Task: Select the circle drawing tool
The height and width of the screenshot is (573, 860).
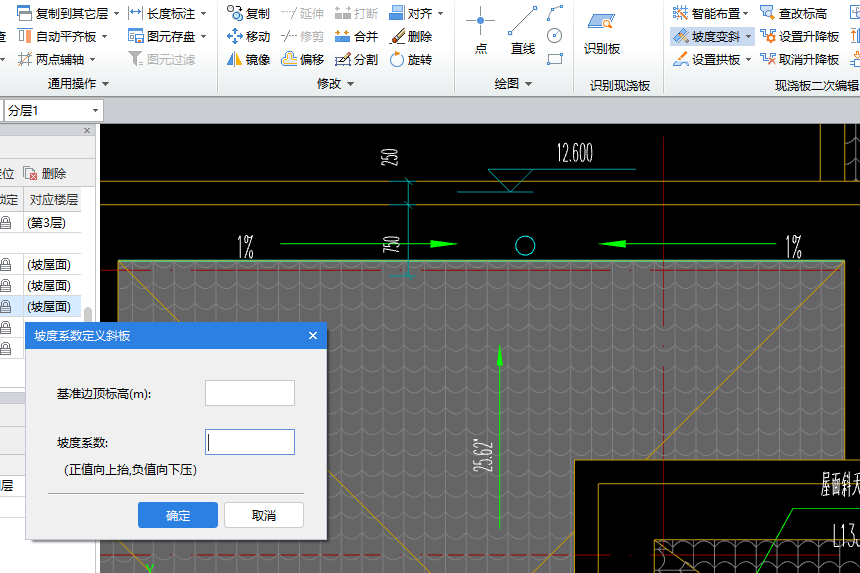Action: click(555, 36)
